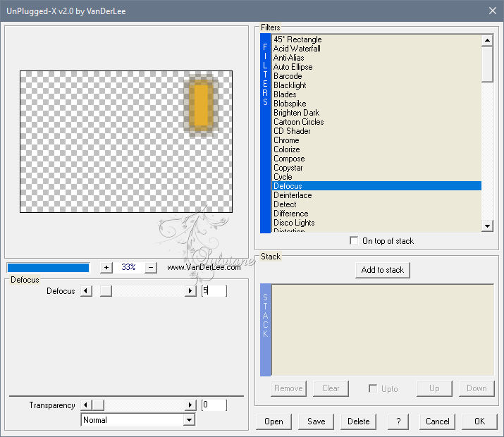Click the Cancel button
This screenshot has height=437, width=504.
tap(437, 421)
